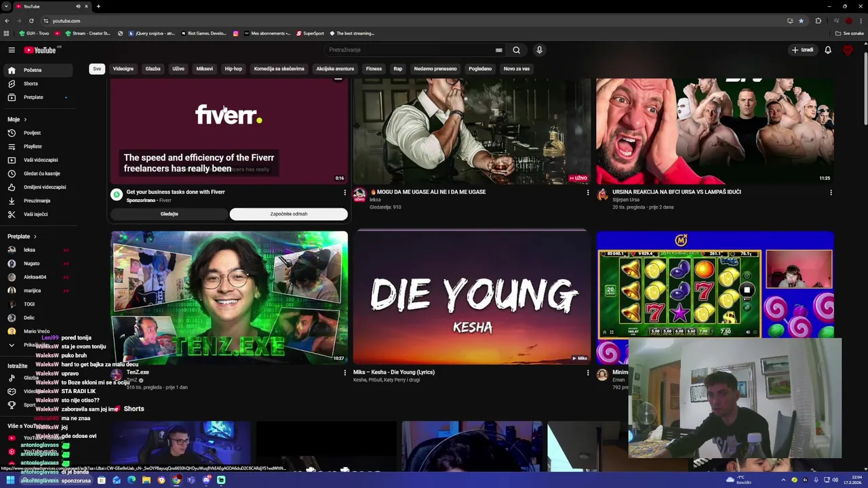The width and height of the screenshot is (868, 488).
Task: Select the Pogledano filter chip
Action: (x=480, y=68)
